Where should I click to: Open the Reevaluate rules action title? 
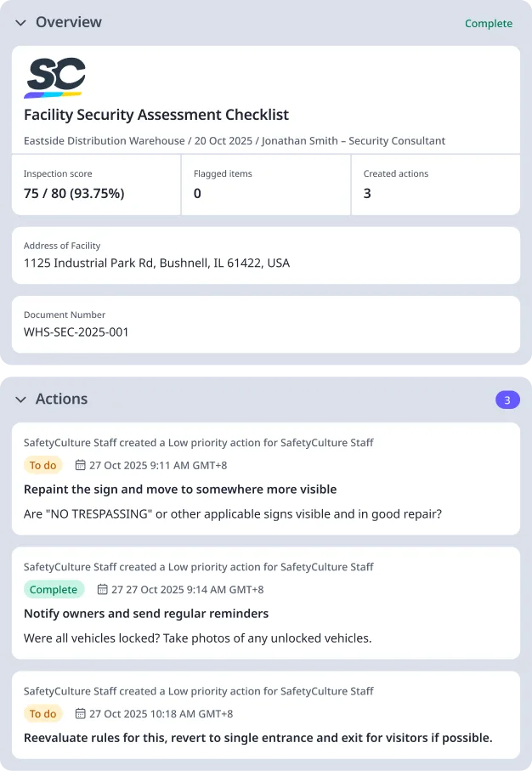click(x=258, y=738)
